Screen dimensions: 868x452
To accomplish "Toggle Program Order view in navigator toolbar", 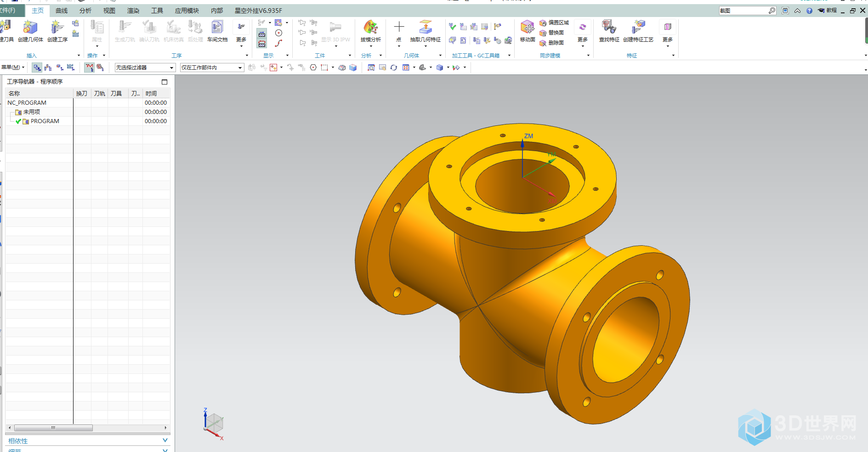I will click(x=37, y=68).
